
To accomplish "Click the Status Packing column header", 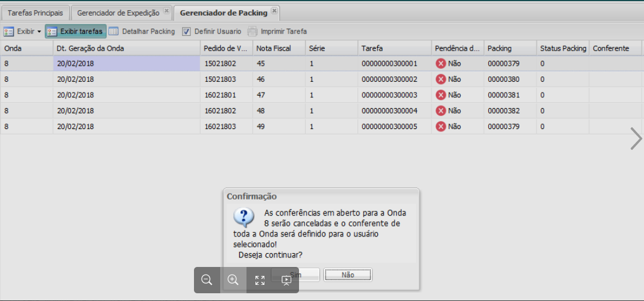I will pos(563,48).
